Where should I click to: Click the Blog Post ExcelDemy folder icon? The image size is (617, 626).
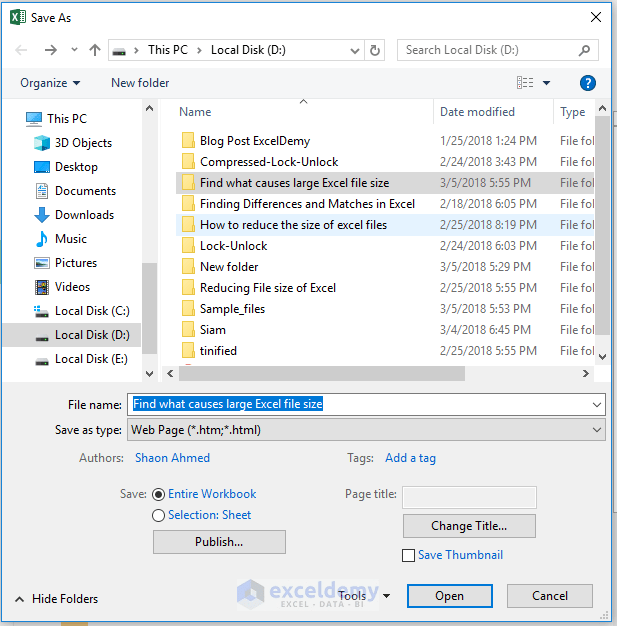click(188, 141)
